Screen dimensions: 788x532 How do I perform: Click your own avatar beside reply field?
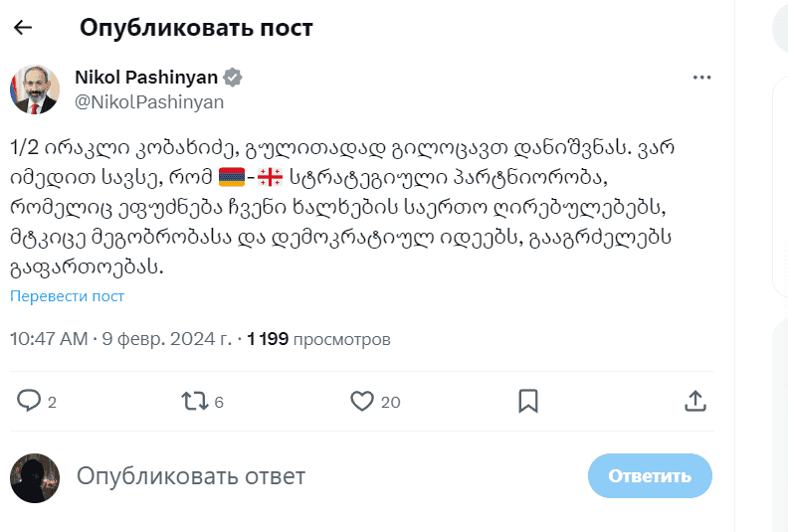click(35, 478)
